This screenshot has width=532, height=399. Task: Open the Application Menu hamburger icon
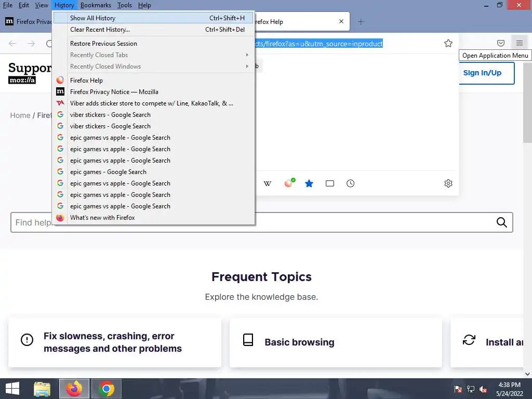519,43
